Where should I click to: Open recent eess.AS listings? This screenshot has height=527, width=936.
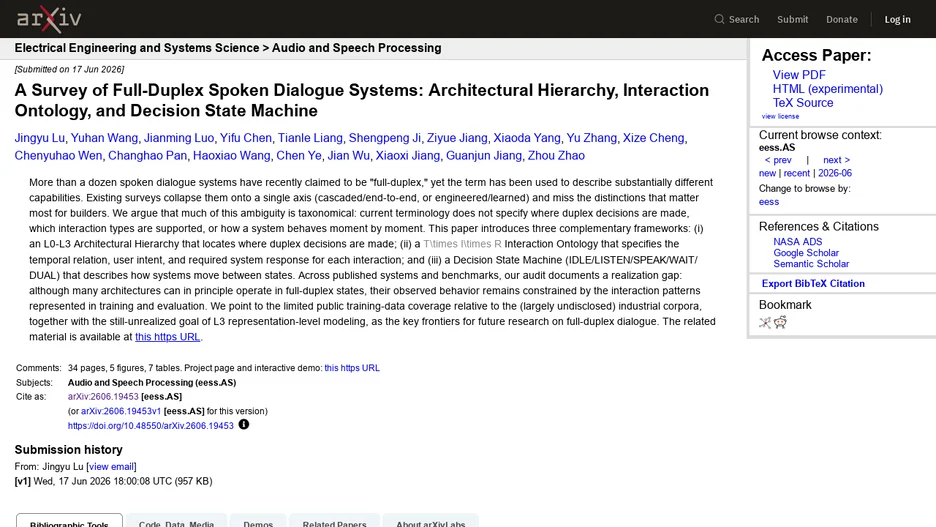pos(796,173)
